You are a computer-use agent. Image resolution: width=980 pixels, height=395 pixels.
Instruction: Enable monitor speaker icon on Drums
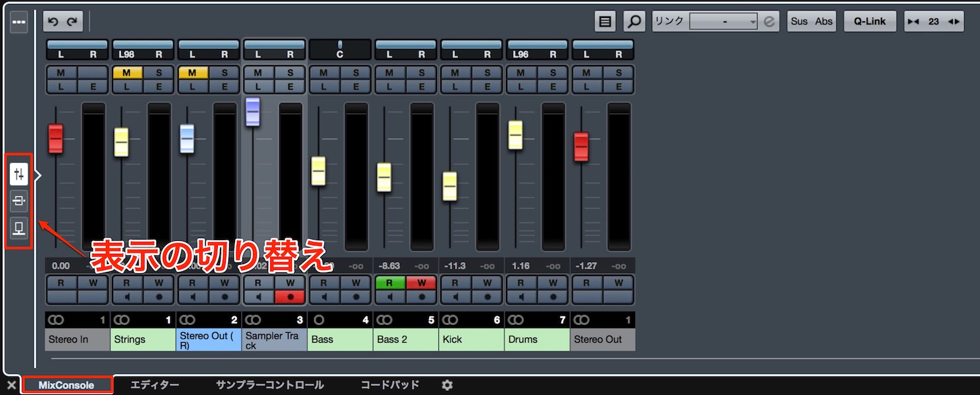click(521, 296)
